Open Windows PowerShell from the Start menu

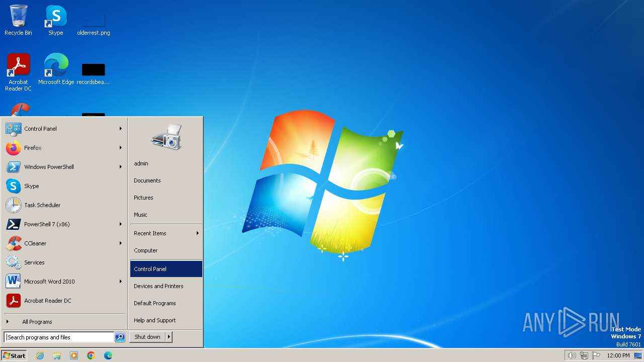(x=64, y=167)
